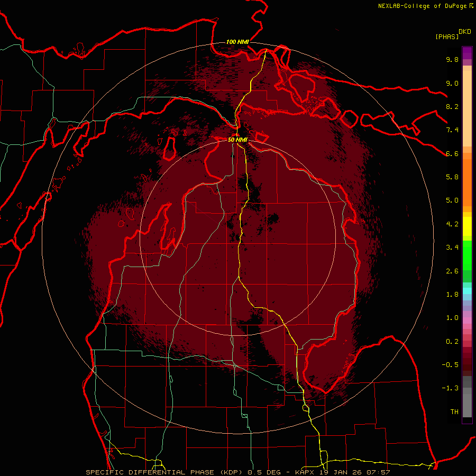Click the 6.6 scale value

(x=452, y=153)
